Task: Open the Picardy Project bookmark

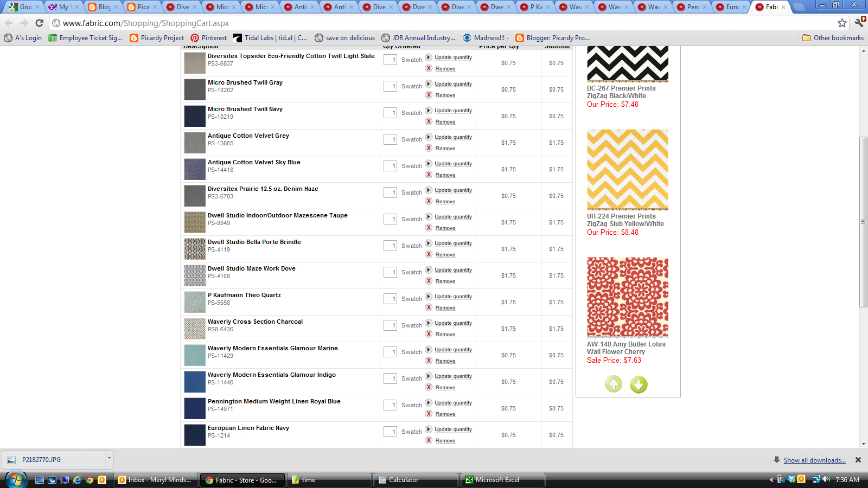Action: [157, 38]
